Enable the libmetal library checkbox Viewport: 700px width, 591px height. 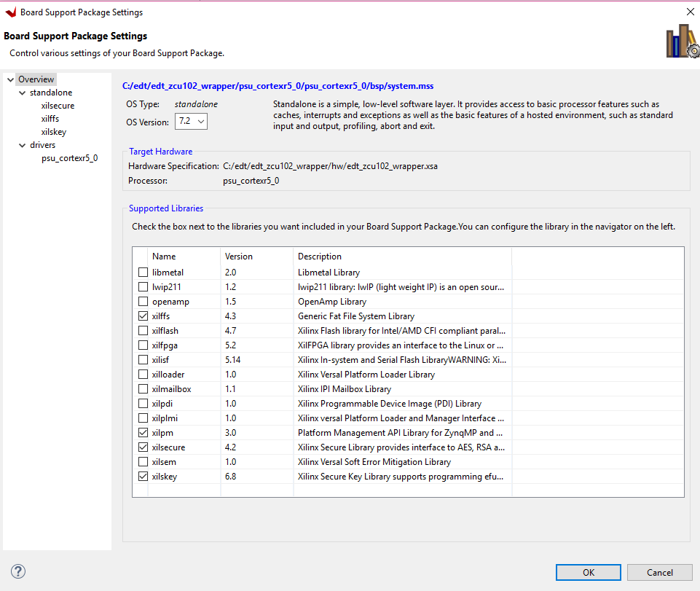143,273
